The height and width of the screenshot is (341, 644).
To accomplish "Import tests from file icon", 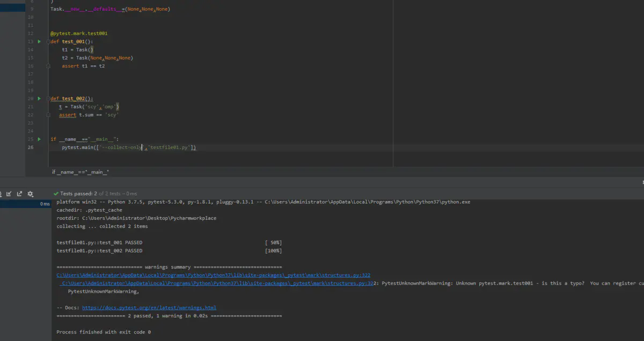I will pyautogui.click(x=9, y=194).
